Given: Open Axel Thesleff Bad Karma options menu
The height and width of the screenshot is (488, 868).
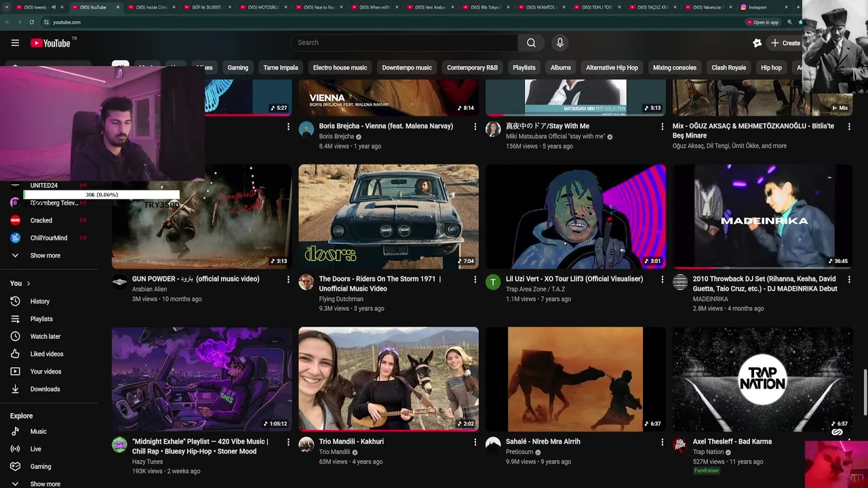Looking at the screenshot, I should coord(848,442).
